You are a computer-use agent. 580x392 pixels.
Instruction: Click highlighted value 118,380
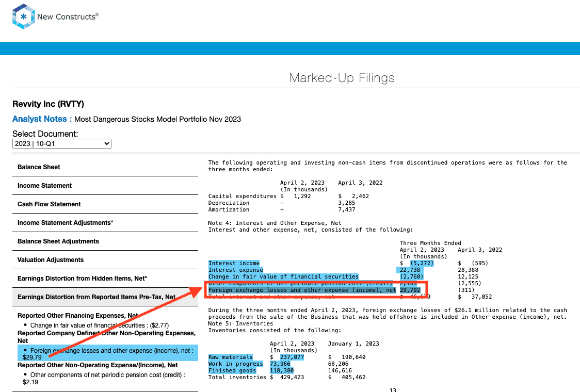point(282,370)
